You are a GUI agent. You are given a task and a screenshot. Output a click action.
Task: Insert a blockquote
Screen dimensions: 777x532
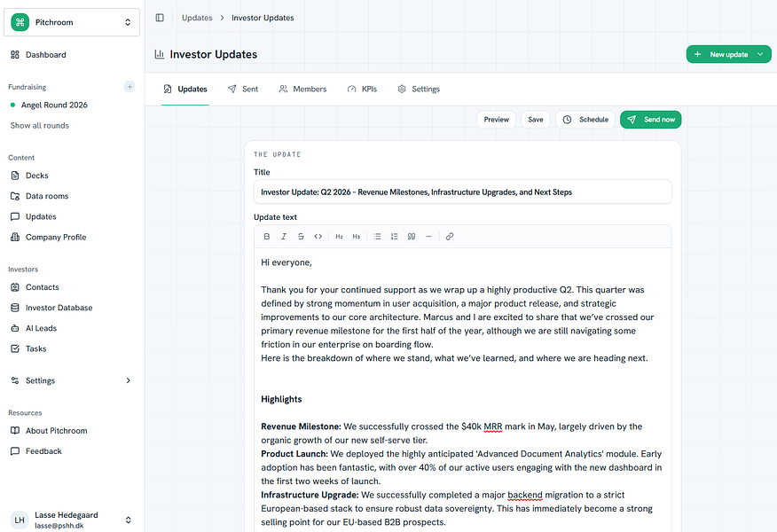[x=412, y=237]
